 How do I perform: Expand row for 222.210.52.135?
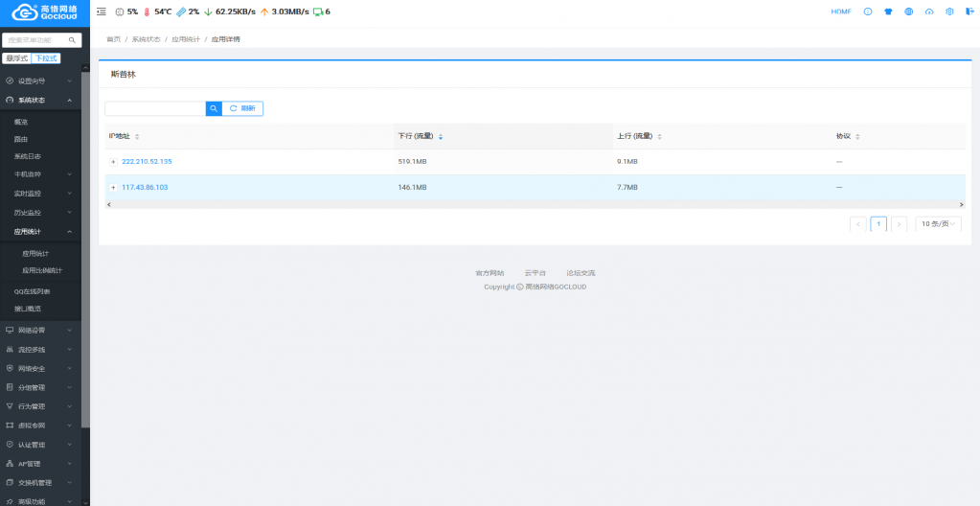pyautogui.click(x=113, y=162)
